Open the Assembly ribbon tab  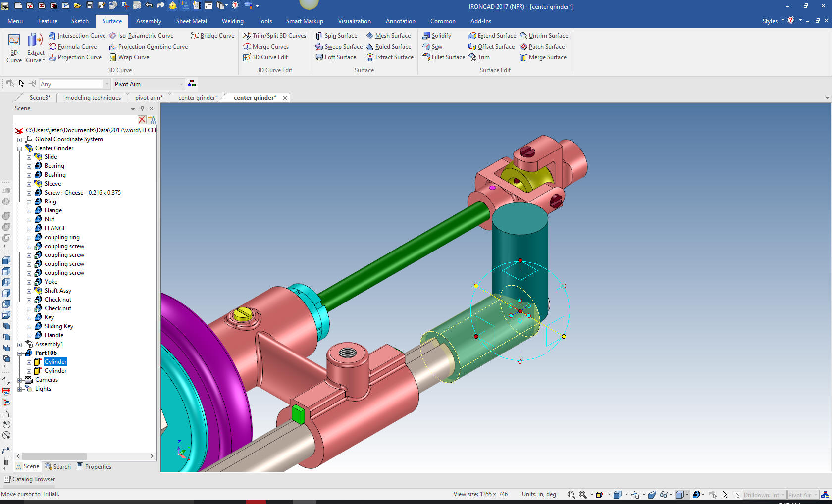pos(149,21)
